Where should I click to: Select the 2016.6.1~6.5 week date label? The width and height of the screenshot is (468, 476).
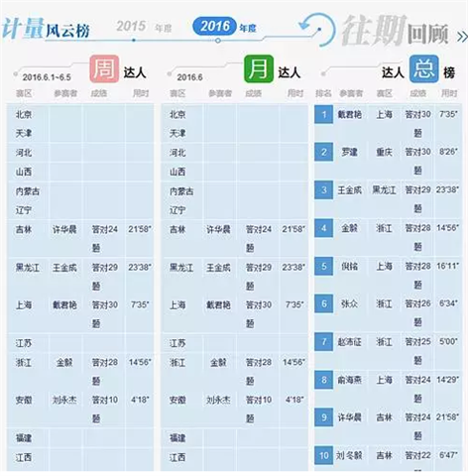tap(47, 77)
